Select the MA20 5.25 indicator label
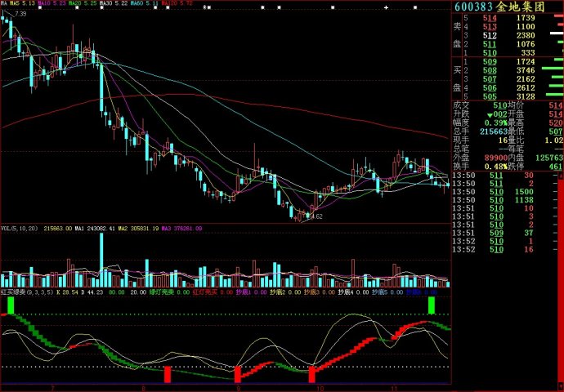 pos(83,3)
